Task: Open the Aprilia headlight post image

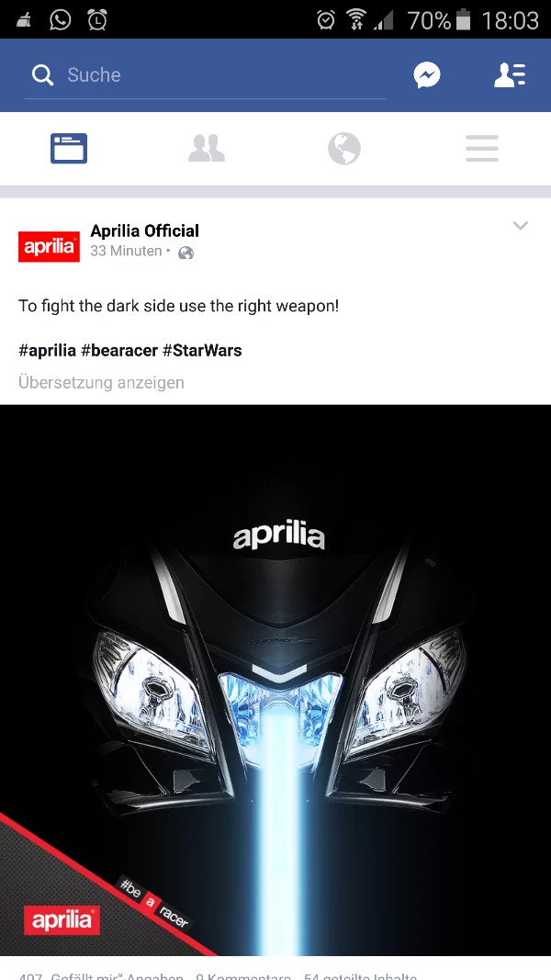Action: (x=275, y=680)
